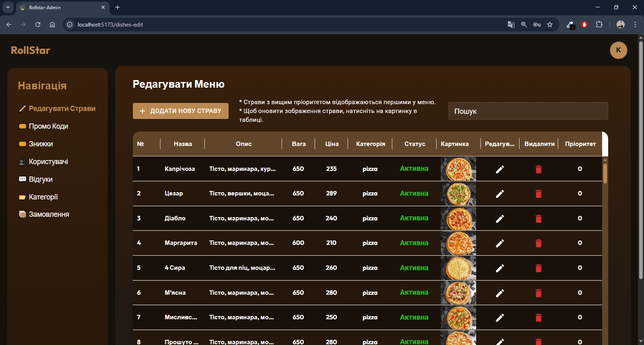
Task: Click the М'ясна pizza picture
Action: click(x=458, y=293)
